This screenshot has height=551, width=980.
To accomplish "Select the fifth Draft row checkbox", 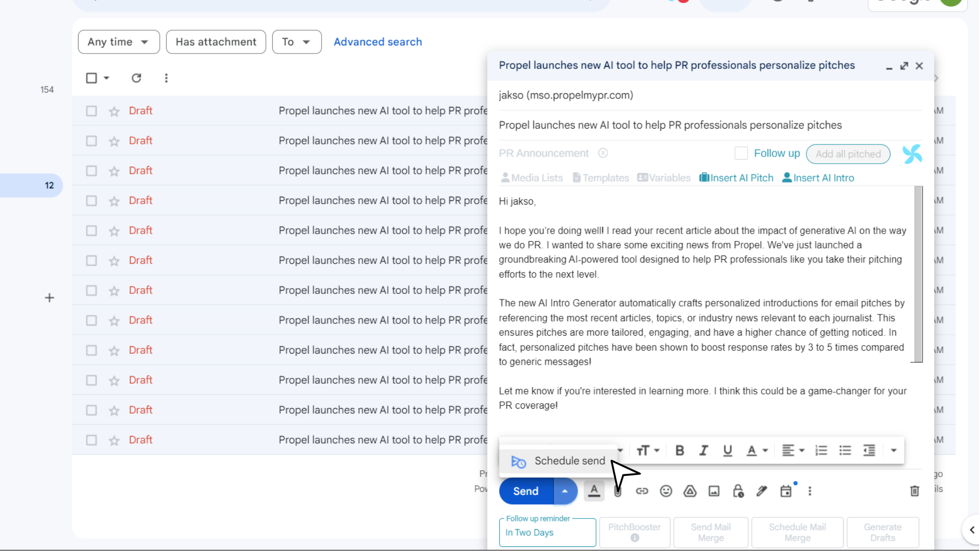I will pos(91,231).
